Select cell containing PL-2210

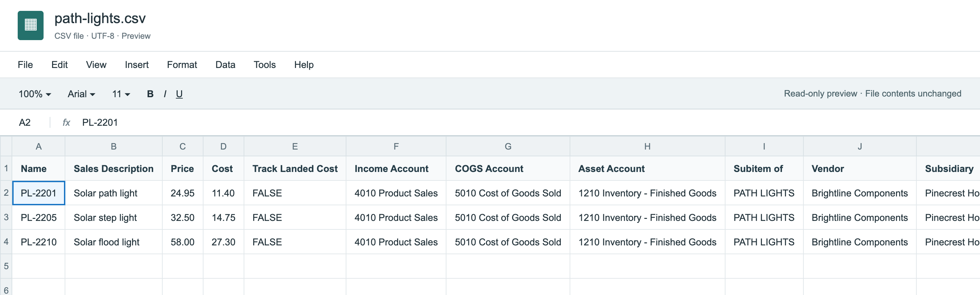[x=38, y=242]
